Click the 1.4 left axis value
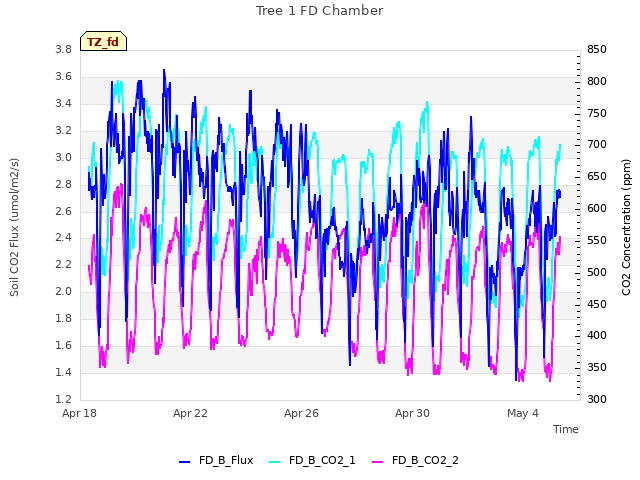The width and height of the screenshot is (640, 480). [x=64, y=372]
